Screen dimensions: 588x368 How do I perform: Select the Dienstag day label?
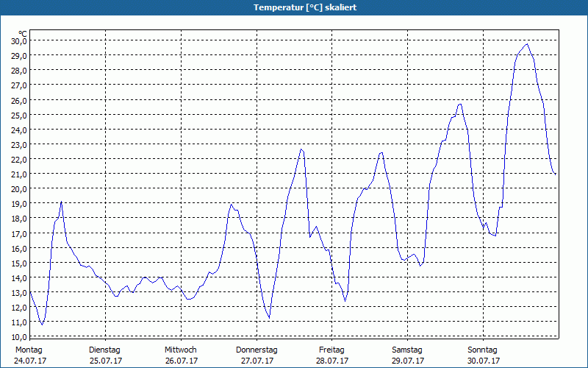click(x=104, y=350)
